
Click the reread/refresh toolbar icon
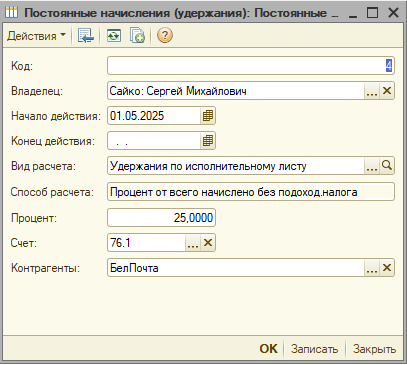[114, 35]
